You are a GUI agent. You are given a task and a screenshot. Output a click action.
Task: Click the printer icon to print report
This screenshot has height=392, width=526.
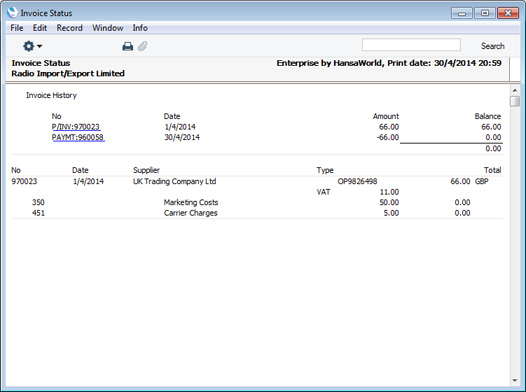pos(127,46)
